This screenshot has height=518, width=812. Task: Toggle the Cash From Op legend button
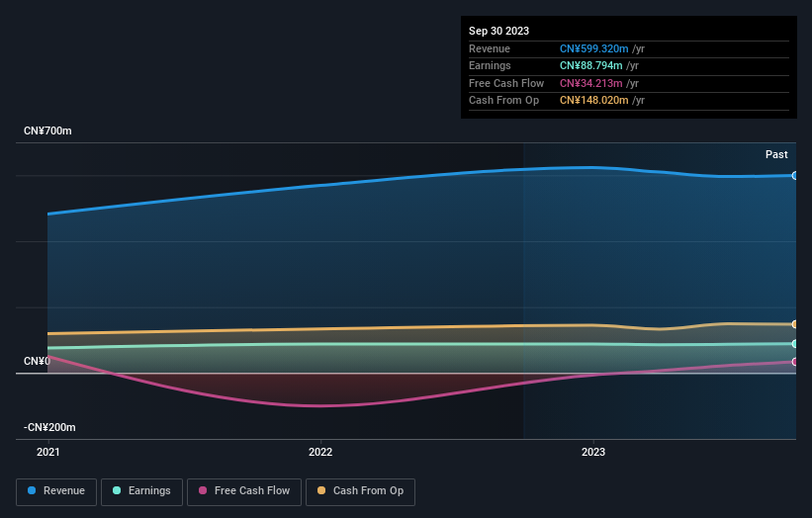[360, 491]
